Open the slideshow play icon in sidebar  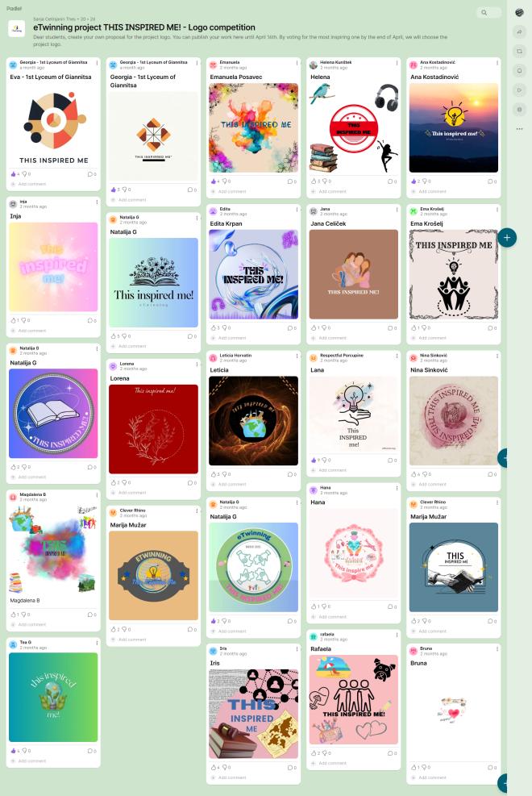[519, 90]
